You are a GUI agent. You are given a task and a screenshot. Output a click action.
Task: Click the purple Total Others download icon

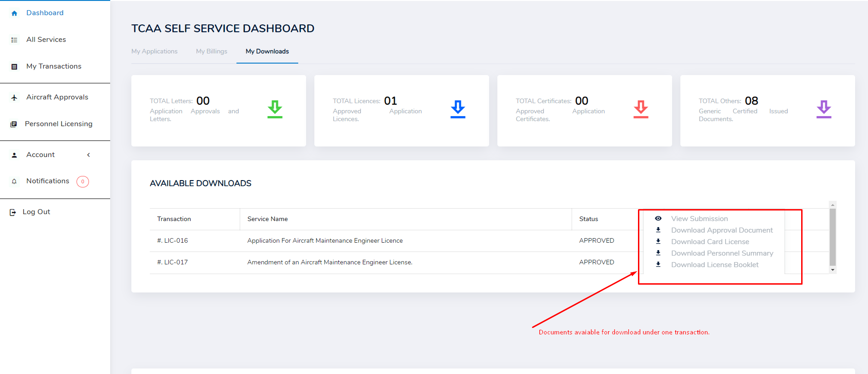pos(824,109)
